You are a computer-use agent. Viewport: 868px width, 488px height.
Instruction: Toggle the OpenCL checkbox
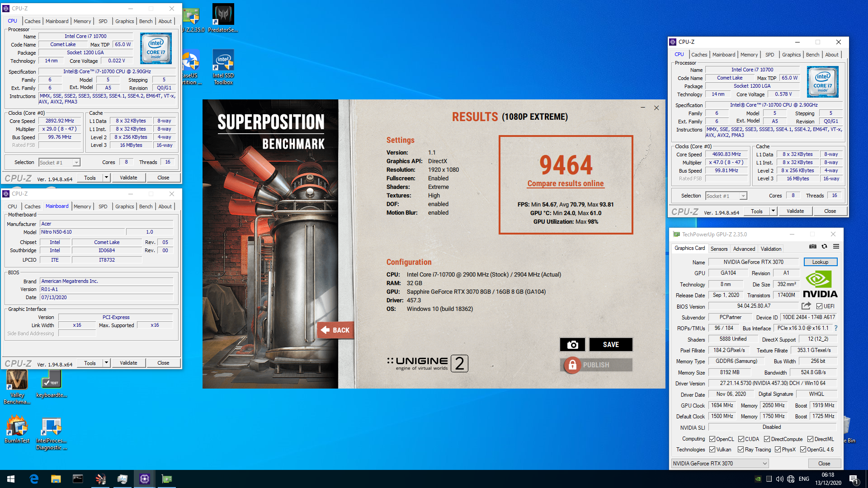(x=712, y=439)
